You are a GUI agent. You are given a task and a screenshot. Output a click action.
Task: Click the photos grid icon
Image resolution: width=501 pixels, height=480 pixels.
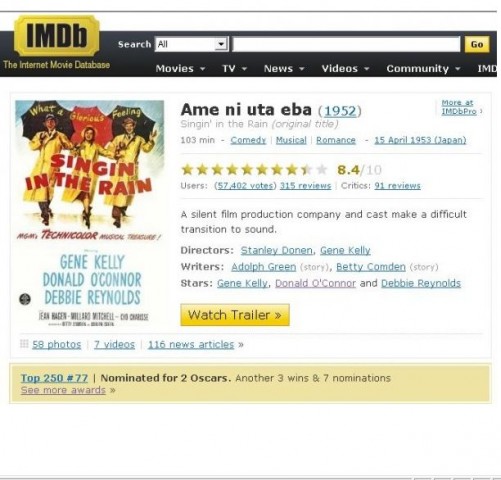pyautogui.click(x=24, y=344)
